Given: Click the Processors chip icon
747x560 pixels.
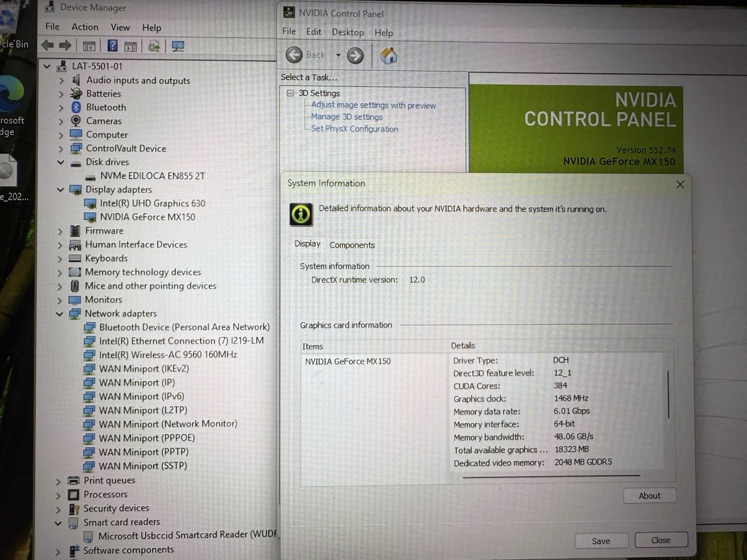Looking at the screenshot, I should pos(73,494).
